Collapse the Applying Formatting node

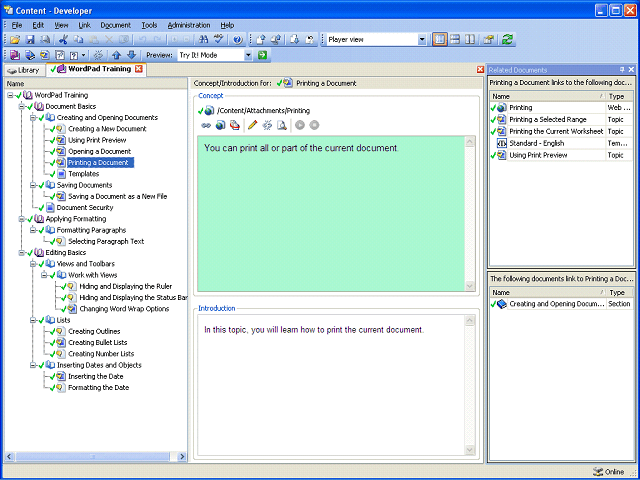pyautogui.click(x=22, y=219)
